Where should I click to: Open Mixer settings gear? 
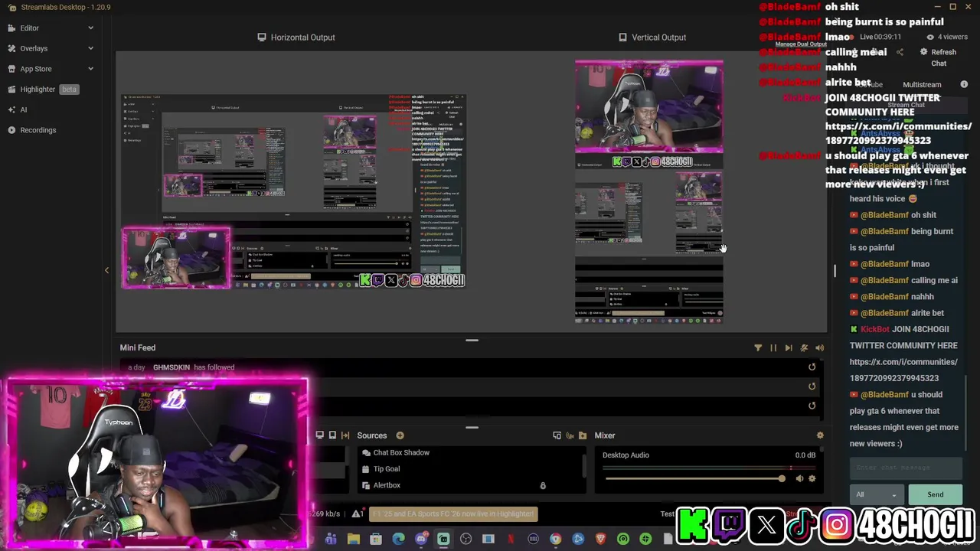[820, 435]
